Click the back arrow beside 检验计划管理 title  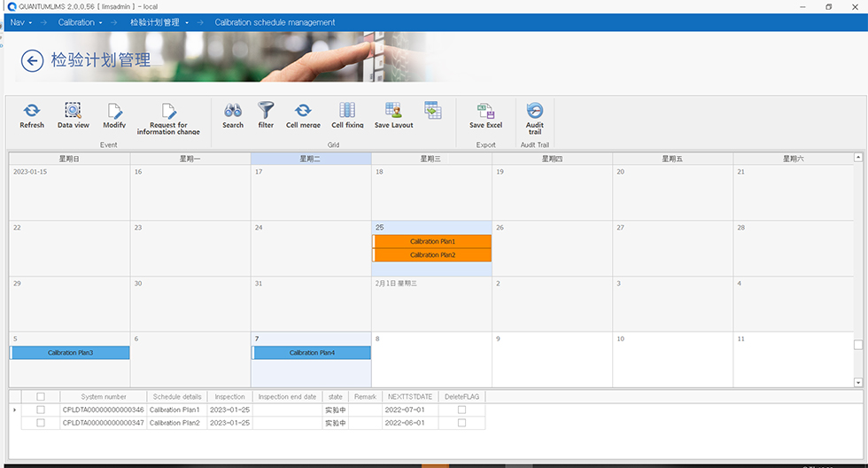tap(32, 60)
